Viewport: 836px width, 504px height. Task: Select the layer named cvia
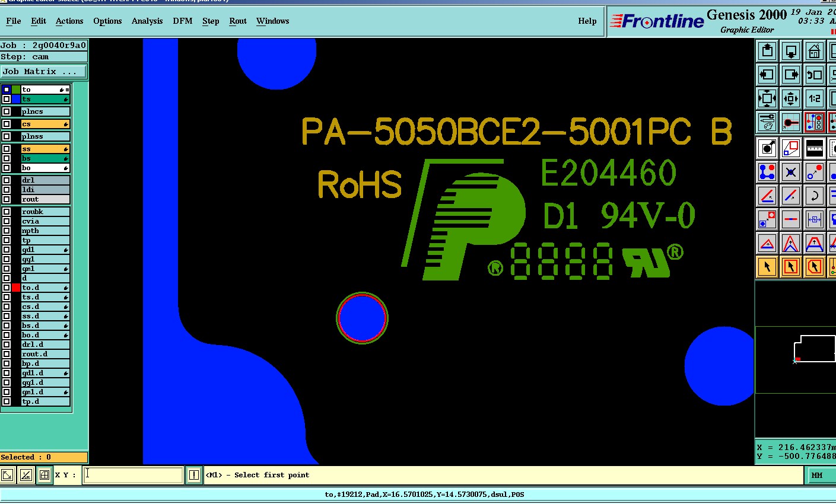[46, 221]
